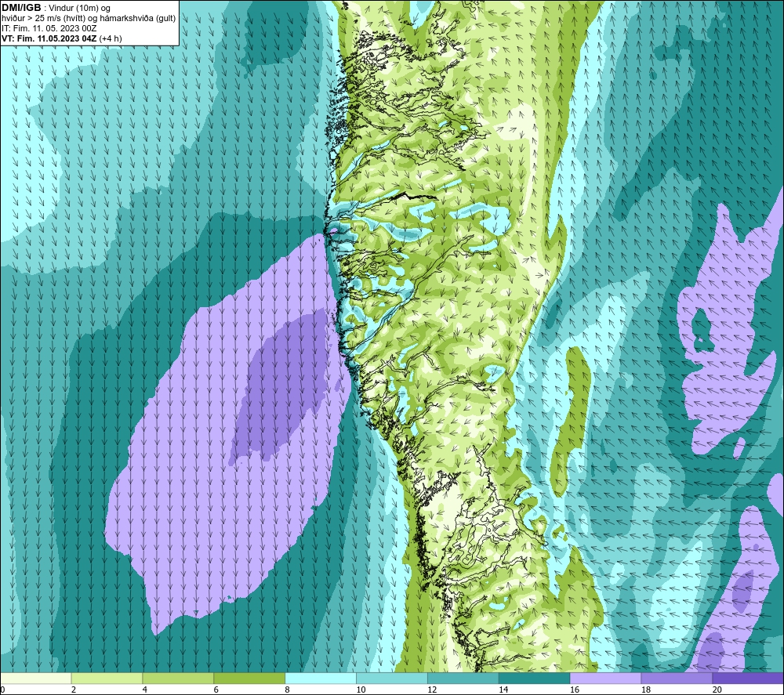
Task: Click the 12–14 m/s teal legend swatch
Action: click(x=463, y=678)
